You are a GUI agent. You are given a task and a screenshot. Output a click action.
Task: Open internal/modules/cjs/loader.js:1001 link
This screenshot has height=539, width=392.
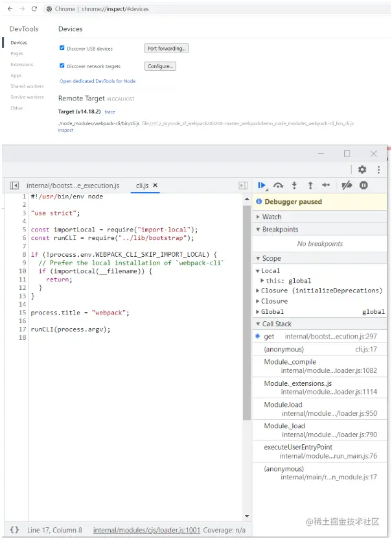[x=146, y=530]
